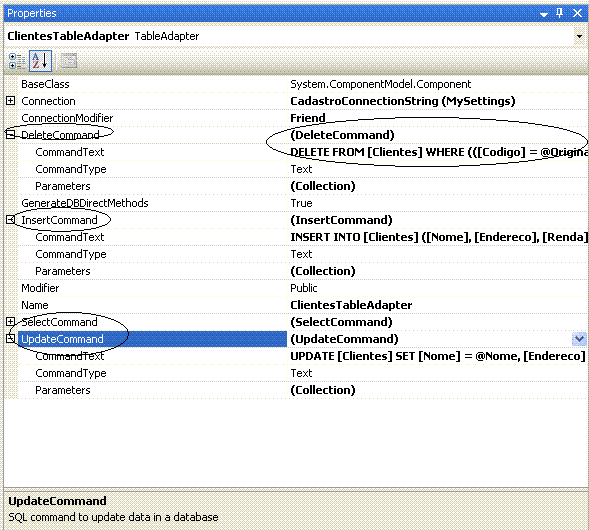Pin the Properties panel
The image size is (589, 530).
(560, 14)
